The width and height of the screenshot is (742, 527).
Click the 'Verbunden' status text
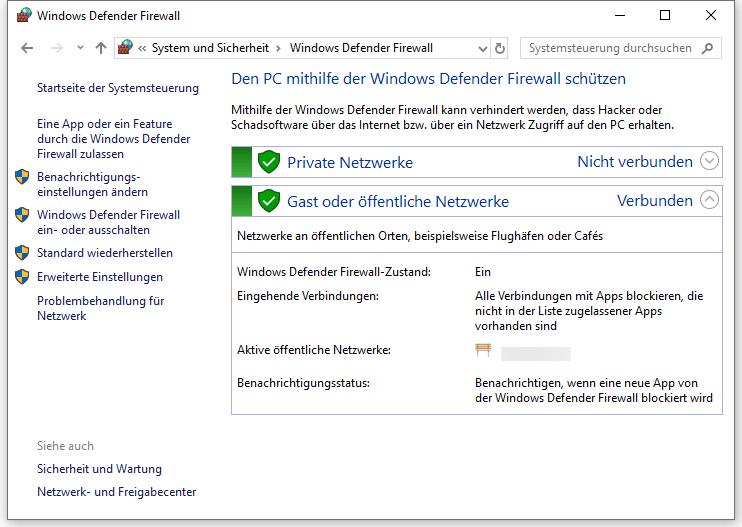pyautogui.click(x=655, y=201)
